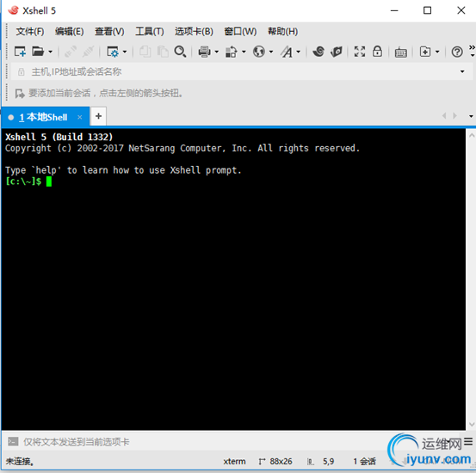Expand the new tab group dropdown arrow
Viewport: 476px width, 473px height.
click(x=437, y=52)
